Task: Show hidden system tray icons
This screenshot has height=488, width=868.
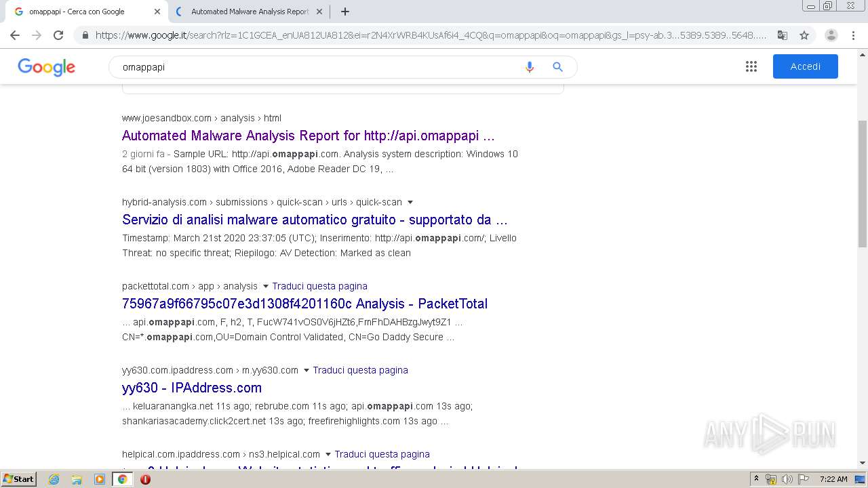Action: [x=757, y=479]
